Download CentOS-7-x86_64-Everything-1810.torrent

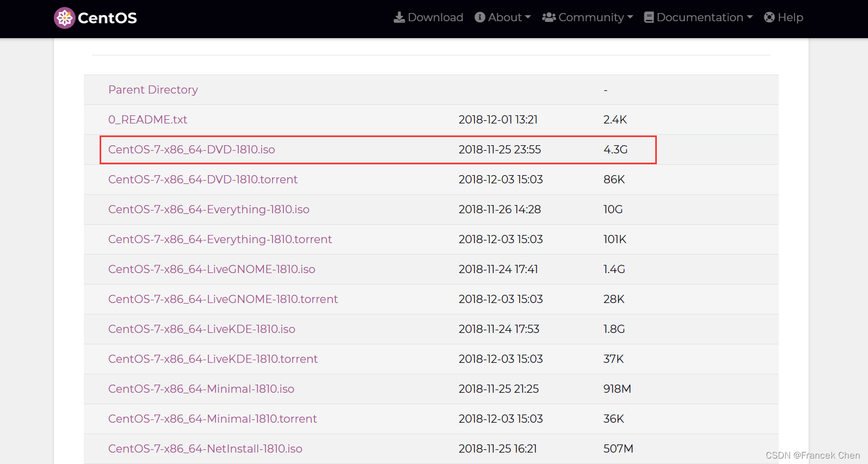click(x=220, y=239)
